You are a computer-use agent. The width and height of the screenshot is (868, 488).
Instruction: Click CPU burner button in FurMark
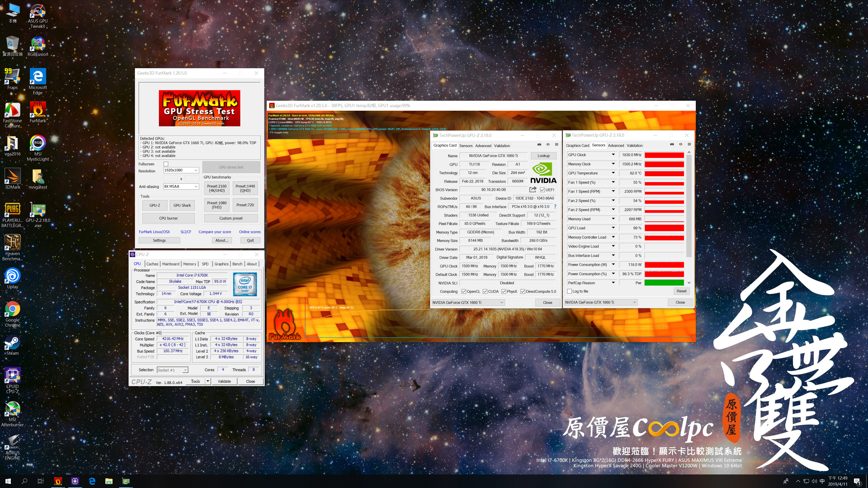[168, 218]
